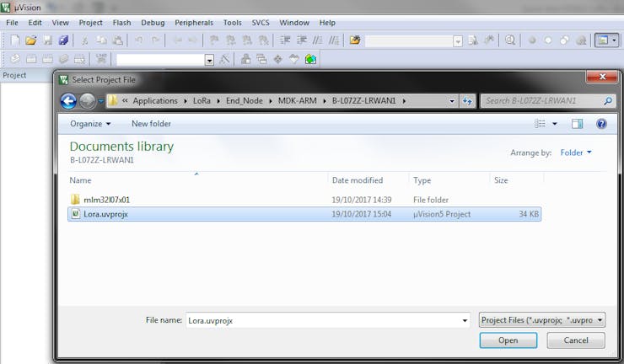The image size is (624, 364).
Task: Open the Window configuration toolbar button
Action: point(606,40)
